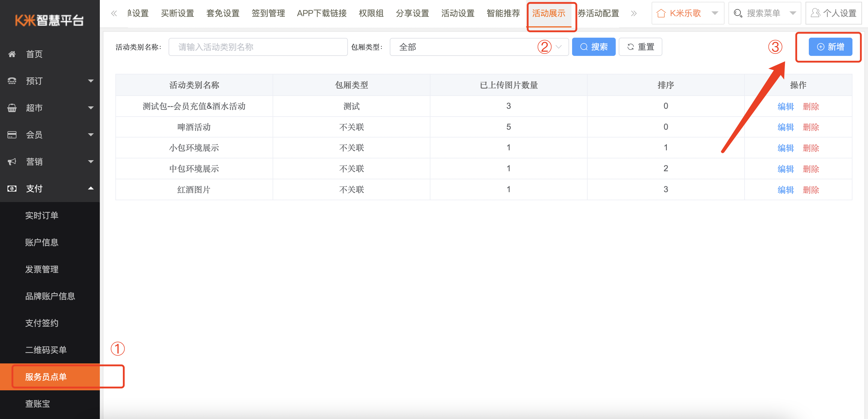Click the 会员 card icon

12,135
